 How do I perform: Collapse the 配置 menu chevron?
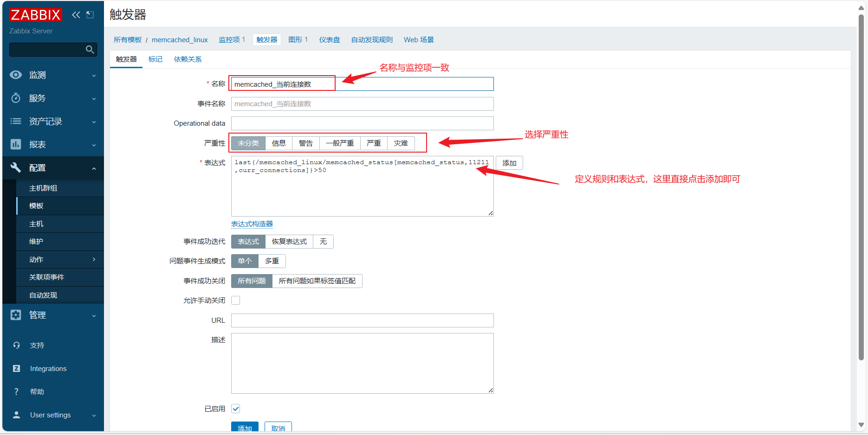(94, 168)
